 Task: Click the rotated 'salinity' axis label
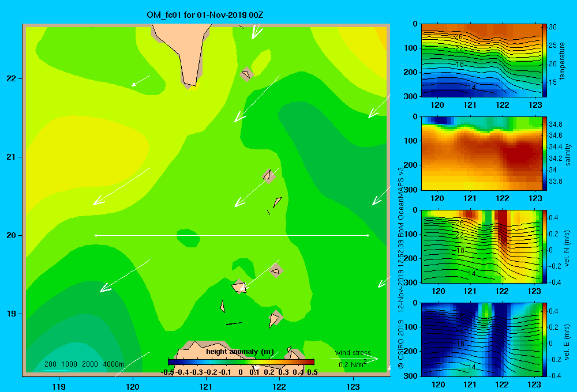click(568, 154)
